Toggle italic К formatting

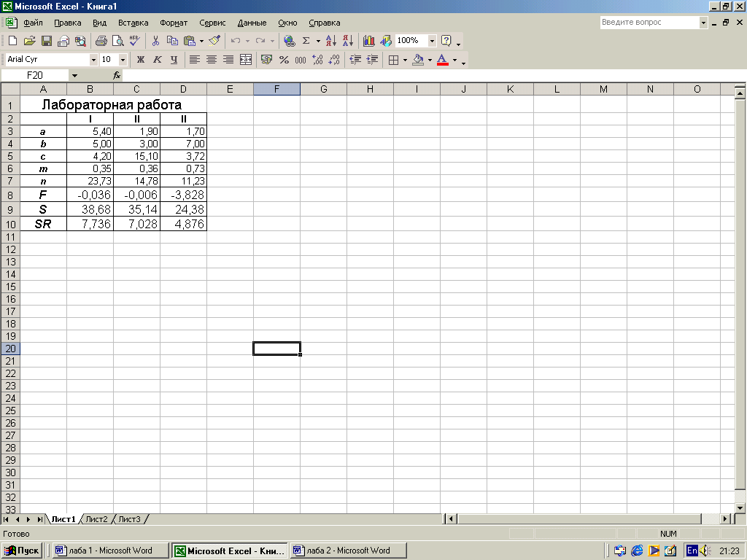click(x=158, y=60)
